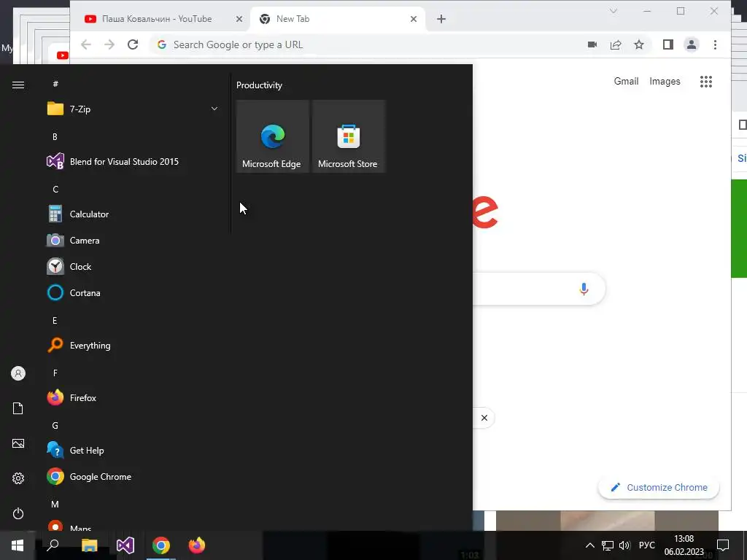Click the Windows Start button

click(18, 545)
